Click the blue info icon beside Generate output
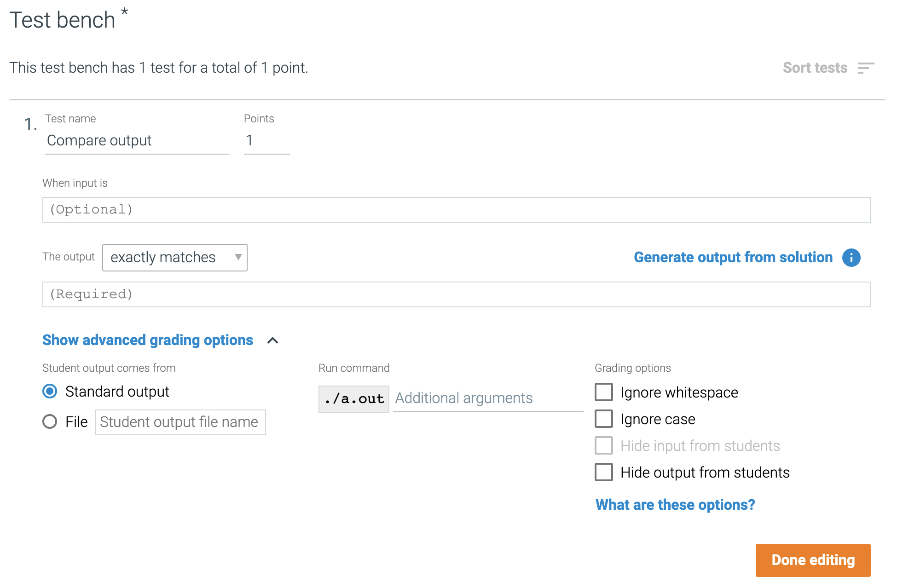Screen dimensions: 903x588 pos(851,258)
